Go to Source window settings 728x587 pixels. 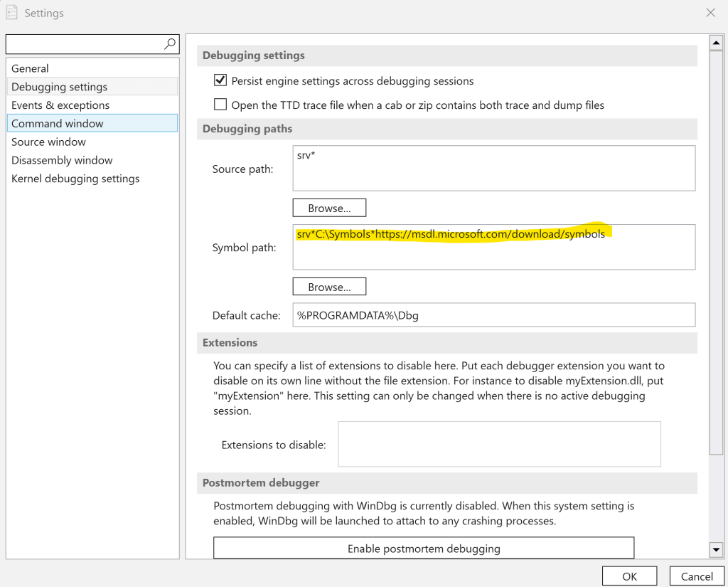coord(48,142)
